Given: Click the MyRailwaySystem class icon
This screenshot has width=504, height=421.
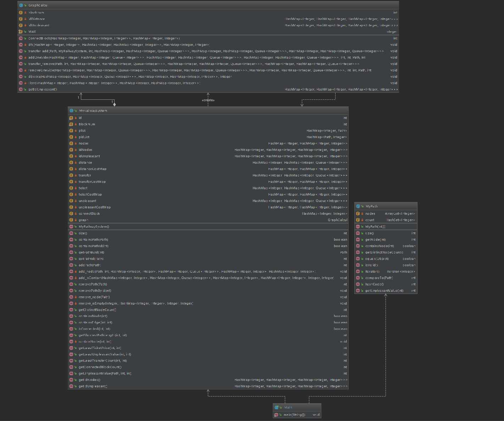Looking at the screenshot, I should [72, 111].
